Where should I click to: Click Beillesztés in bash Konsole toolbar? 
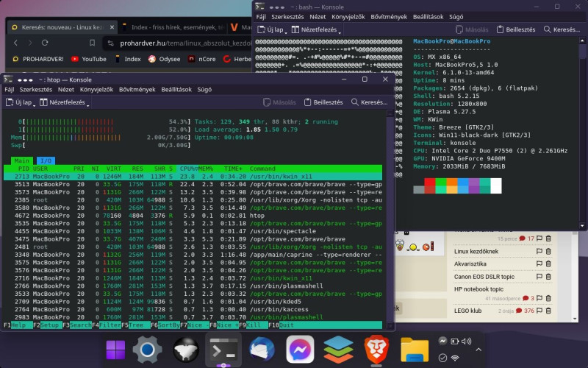tap(516, 29)
